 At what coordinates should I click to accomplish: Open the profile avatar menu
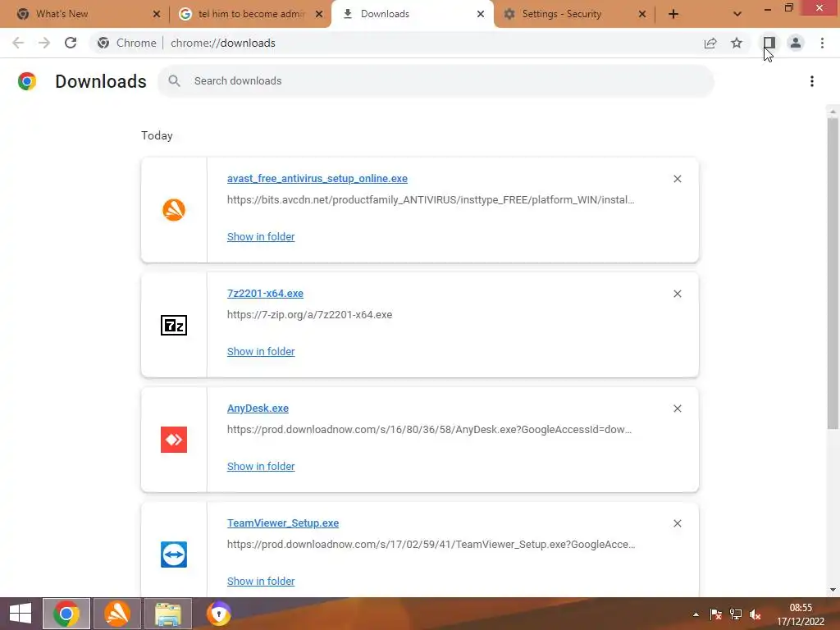(x=796, y=43)
